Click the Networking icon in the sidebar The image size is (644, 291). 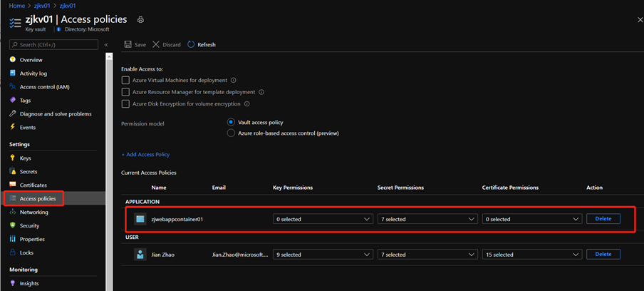click(12, 212)
